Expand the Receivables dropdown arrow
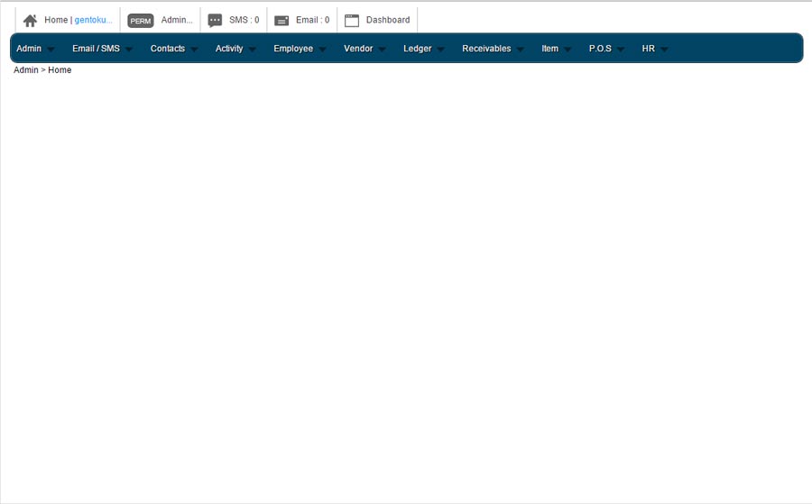Image resolution: width=812 pixels, height=504 pixels. click(x=521, y=50)
